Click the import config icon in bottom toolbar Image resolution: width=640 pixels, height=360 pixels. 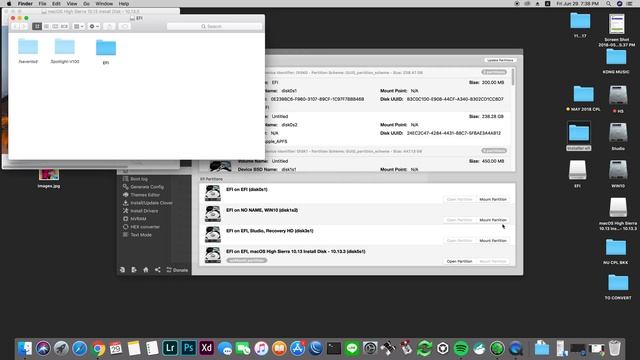(x=122, y=270)
